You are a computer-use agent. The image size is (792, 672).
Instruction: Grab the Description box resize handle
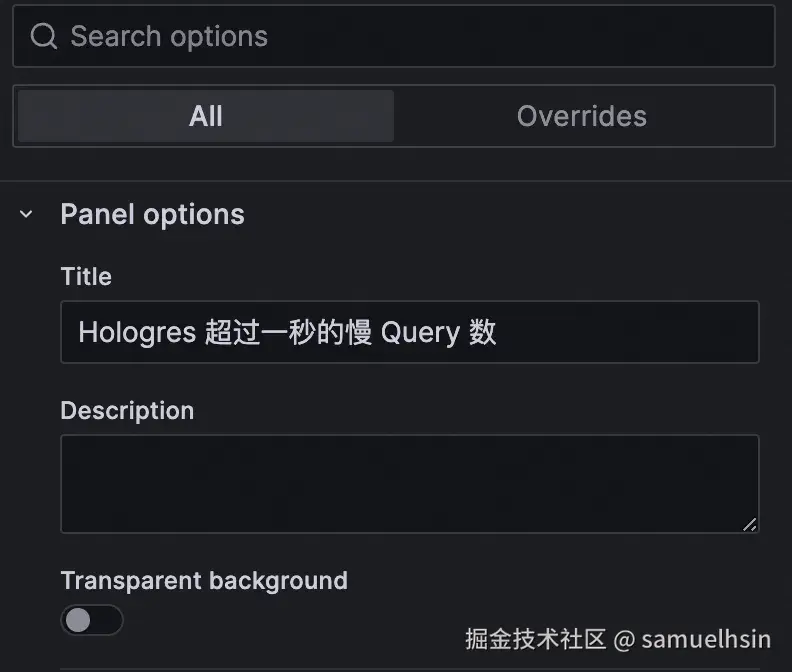tap(750, 524)
